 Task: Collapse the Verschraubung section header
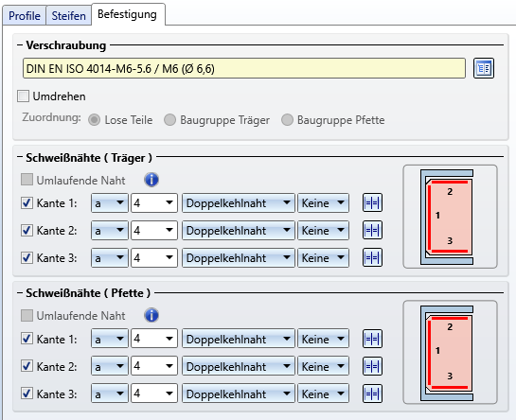pos(20,45)
